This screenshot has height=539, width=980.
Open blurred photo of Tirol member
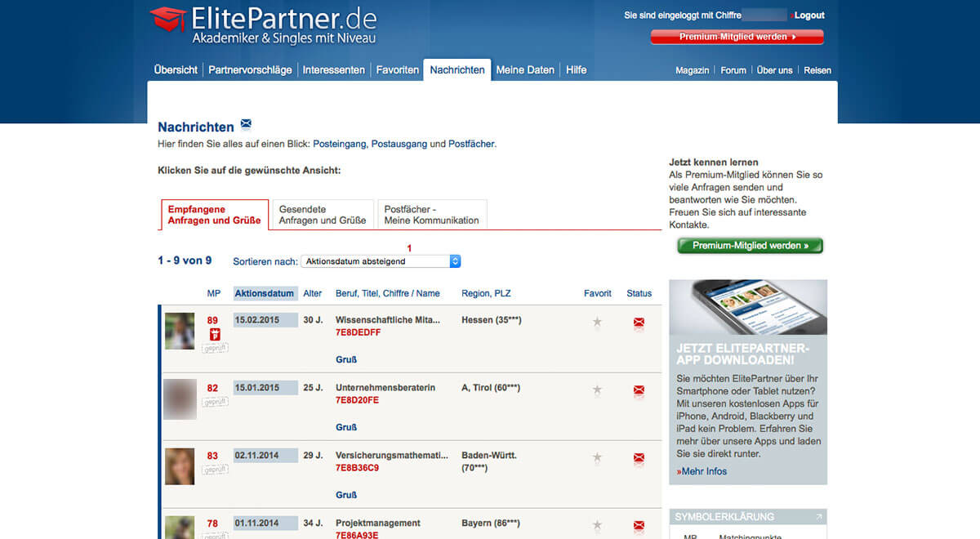pos(180,399)
